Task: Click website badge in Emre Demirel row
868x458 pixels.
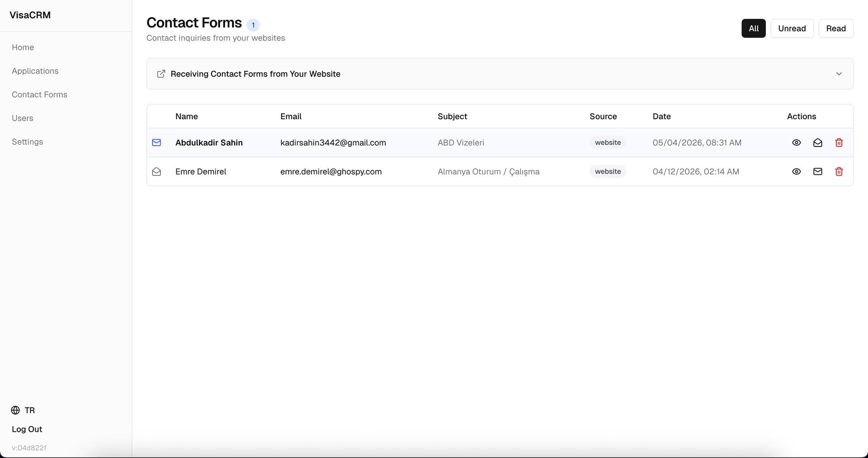Action: pyautogui.click(x=608, y=172)
